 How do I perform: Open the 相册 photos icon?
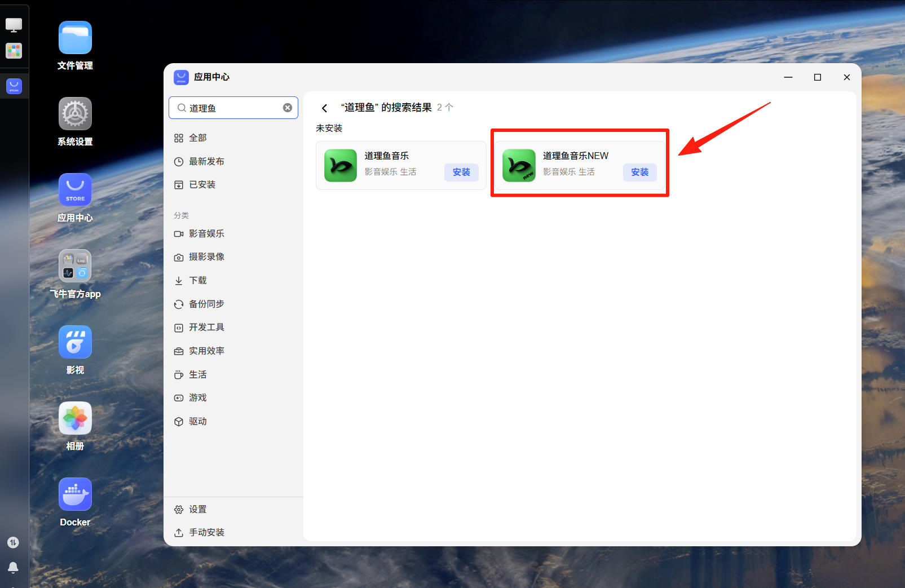75,418
